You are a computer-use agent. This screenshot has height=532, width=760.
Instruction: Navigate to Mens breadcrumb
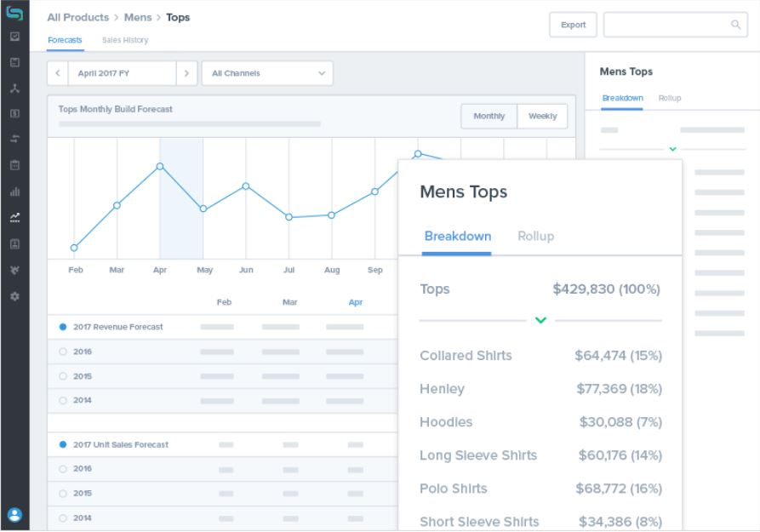click(x=138, y=18)
